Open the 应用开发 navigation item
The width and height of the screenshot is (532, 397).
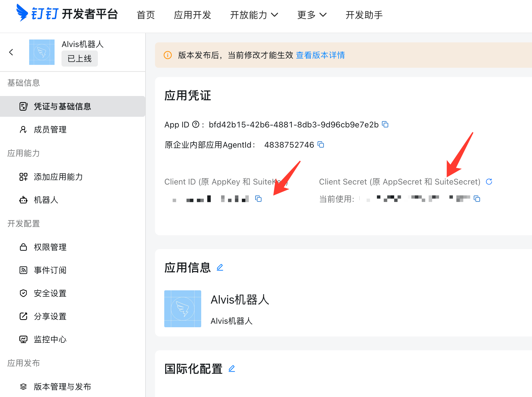[193, 15]
